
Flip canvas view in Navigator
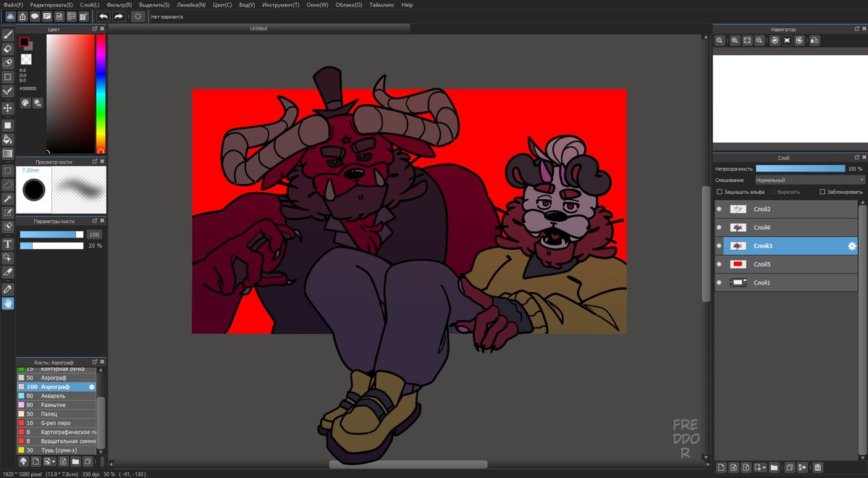point(814,41)
